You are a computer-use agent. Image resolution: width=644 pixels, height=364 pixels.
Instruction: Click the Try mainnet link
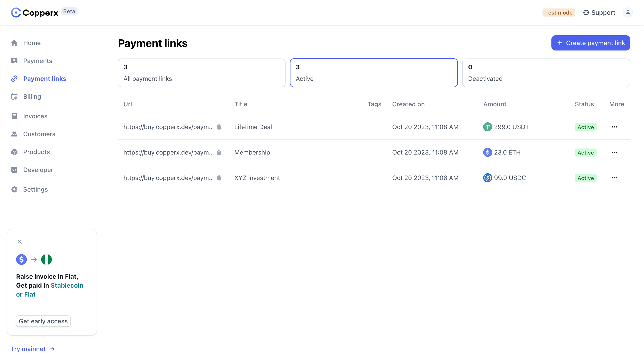(x=33, y=349)
